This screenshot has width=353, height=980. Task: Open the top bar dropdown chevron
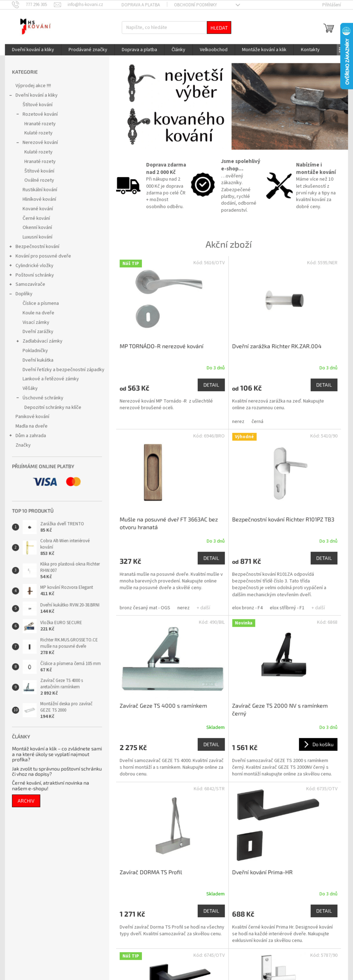pos(238,5)
